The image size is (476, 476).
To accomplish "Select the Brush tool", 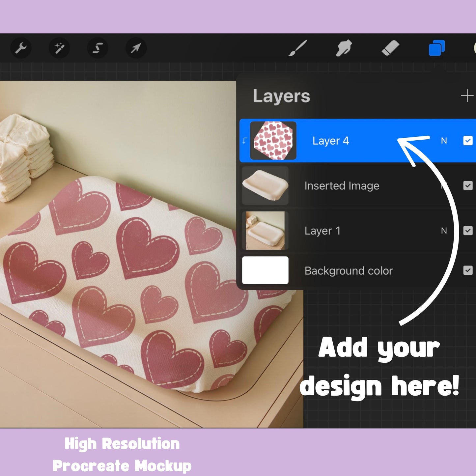I will 297,48.
